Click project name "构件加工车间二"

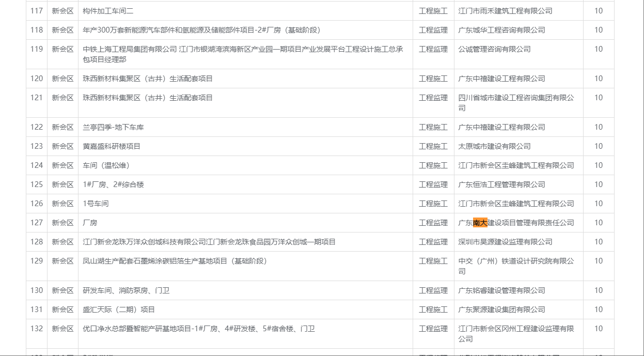tap(108, 11)
